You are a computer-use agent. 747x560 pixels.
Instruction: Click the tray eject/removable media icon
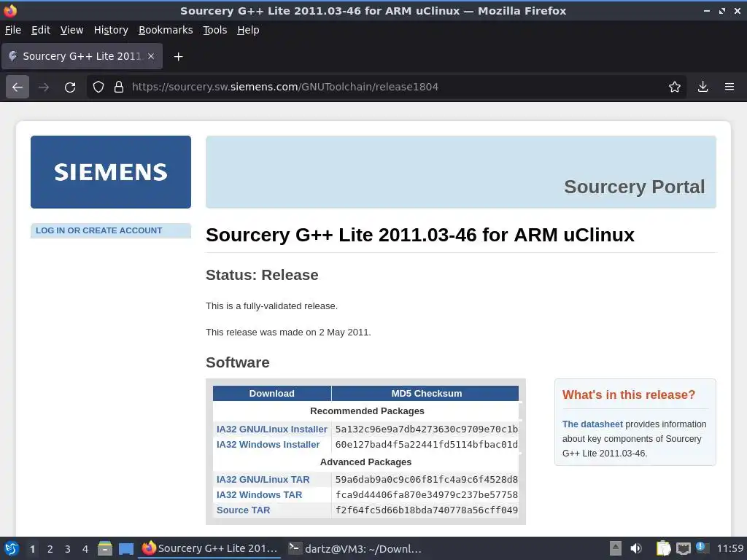tap(616, 548)
